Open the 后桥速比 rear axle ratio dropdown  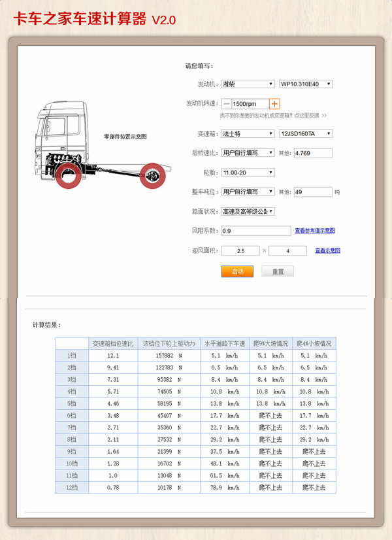click(248, 153)
